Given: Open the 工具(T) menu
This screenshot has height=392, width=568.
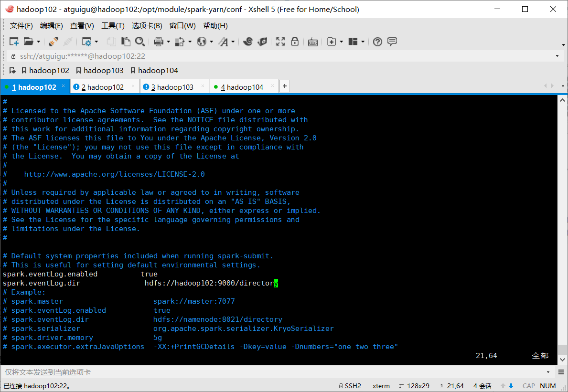Looking at the screenshot, I should click(113, 26).
